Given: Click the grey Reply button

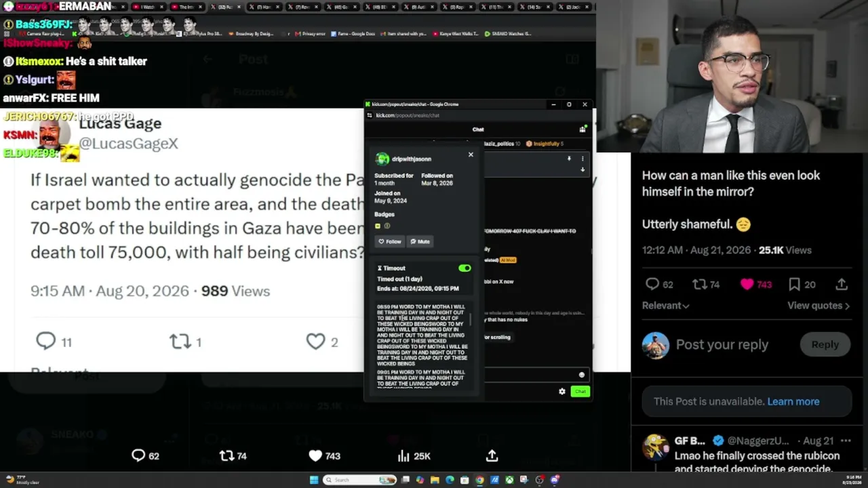Looking at the screenshot, I should point(825,344).
